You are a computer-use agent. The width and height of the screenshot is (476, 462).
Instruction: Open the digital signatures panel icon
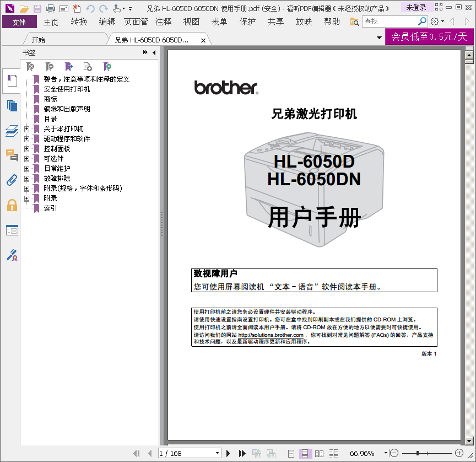pos(12,255)
